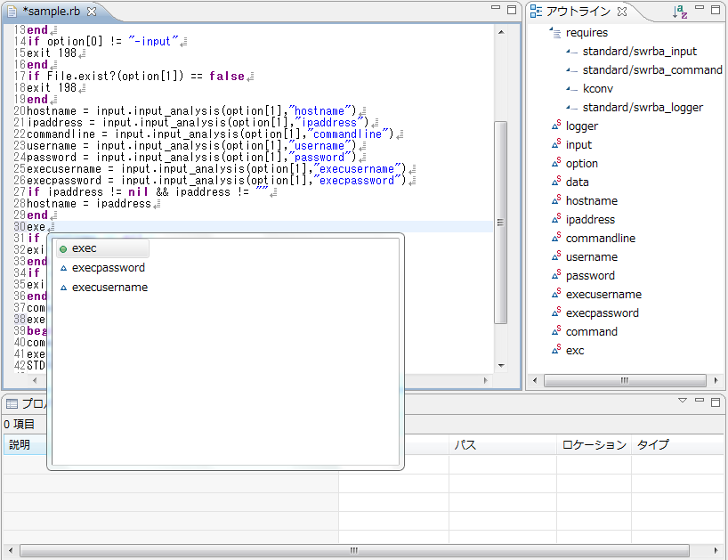Screen dimensions: 728x560
Task: Close the sample.rb editor tab
Action: tap(91, 12)
